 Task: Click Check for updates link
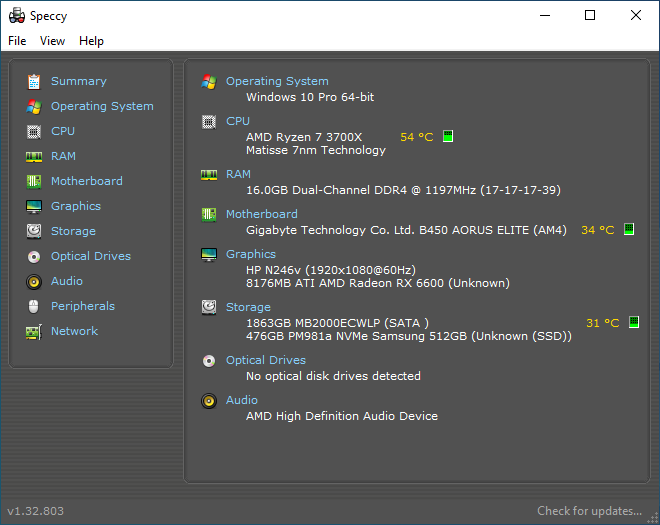(589, 511)
